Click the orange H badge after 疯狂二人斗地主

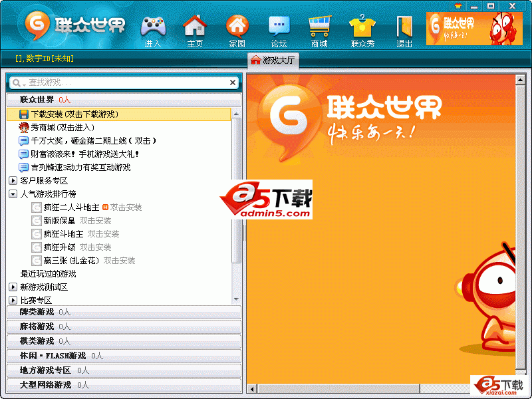(105, 207)
